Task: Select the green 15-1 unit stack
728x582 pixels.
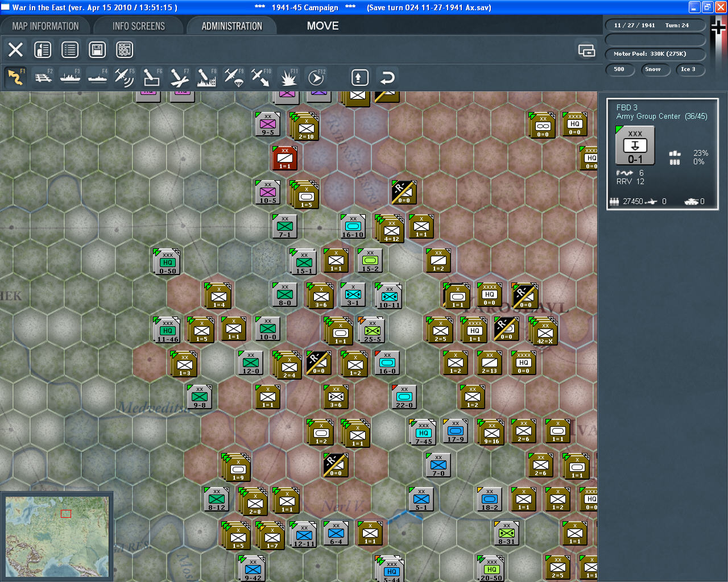Action: click(x=304, y=261)
